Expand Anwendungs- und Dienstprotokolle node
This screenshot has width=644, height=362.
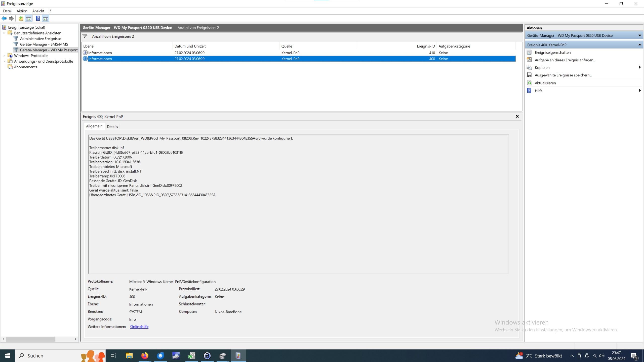(4, 61)
